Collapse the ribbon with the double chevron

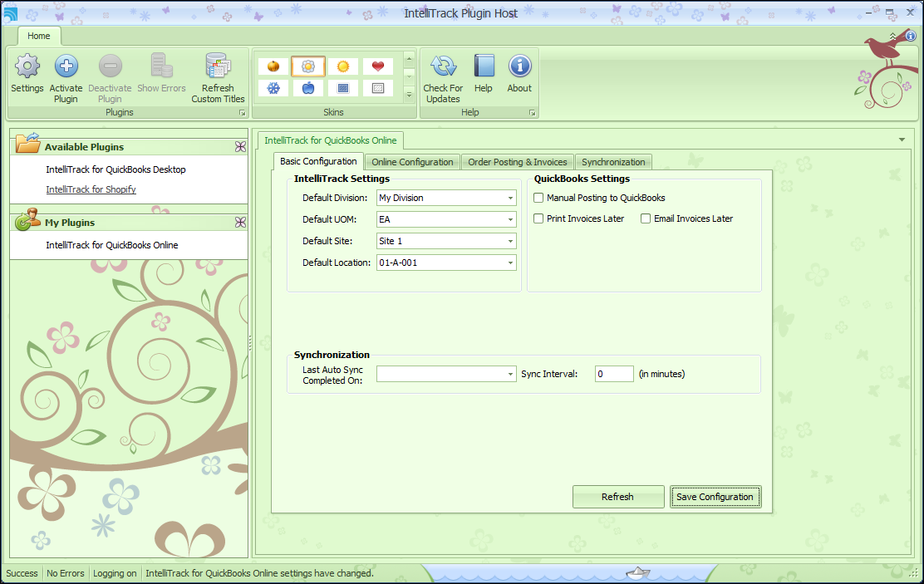[892, 36]
